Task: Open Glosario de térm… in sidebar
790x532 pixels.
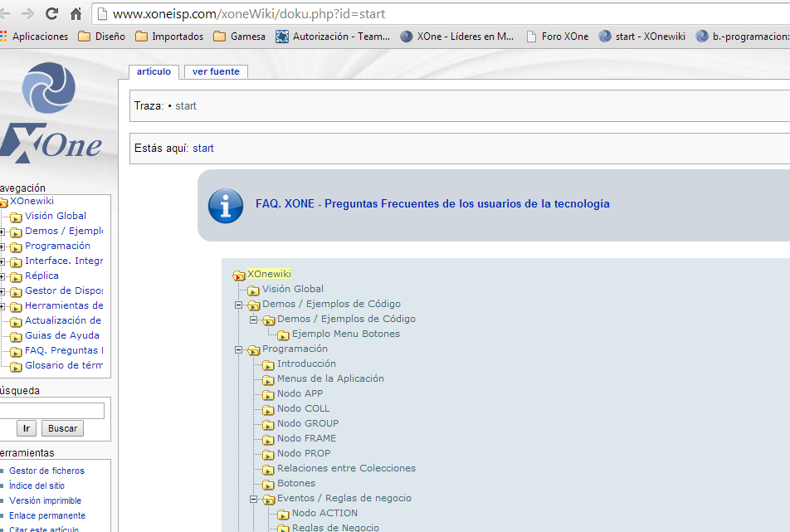Action: pos(64,365)
